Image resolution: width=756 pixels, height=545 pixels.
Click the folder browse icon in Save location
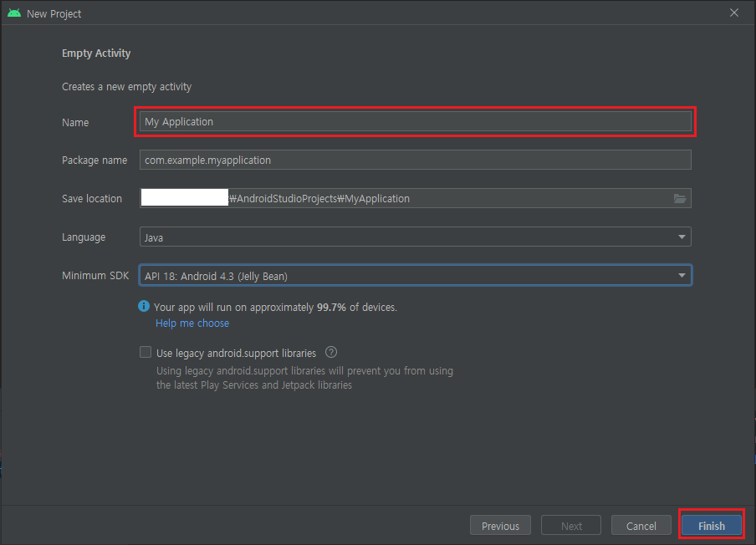pos(679,199)
